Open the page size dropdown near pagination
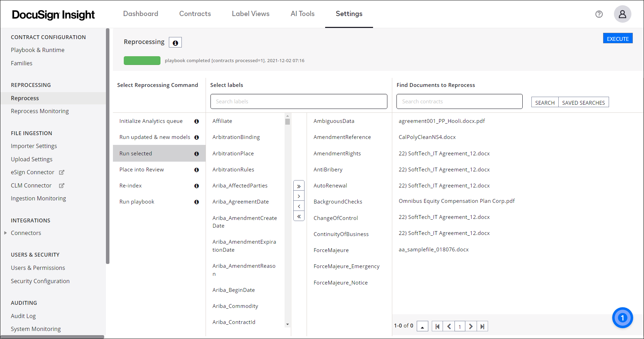 422,326
